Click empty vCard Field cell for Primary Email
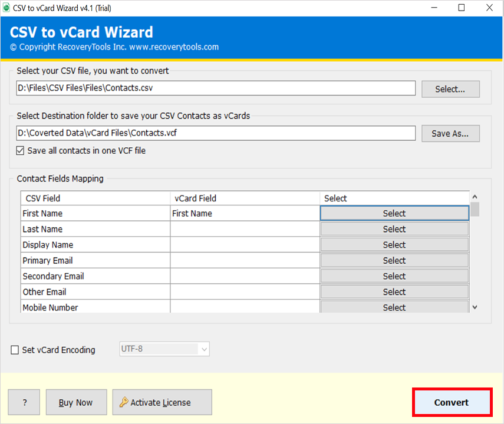Viewport: 504px width, 424px height. [245, 260]
